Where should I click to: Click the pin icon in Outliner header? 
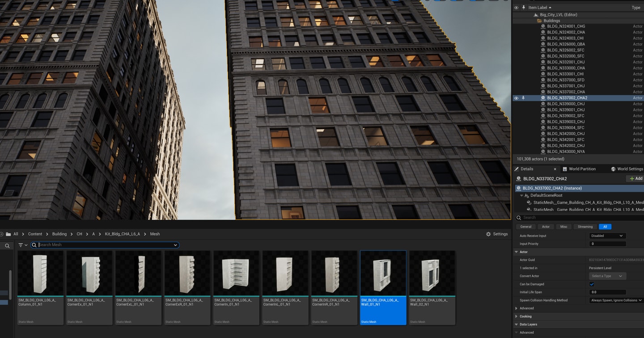523,8
